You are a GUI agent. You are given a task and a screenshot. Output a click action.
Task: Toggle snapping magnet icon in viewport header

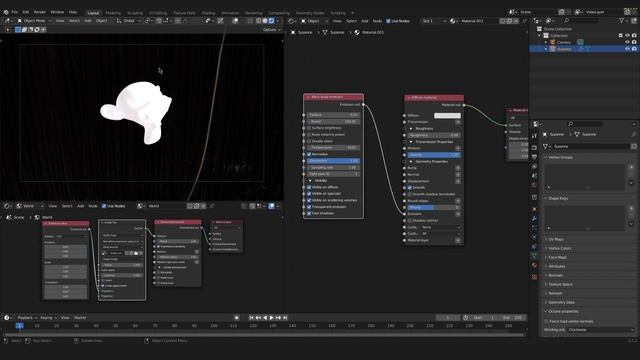(x=159, y=20)
